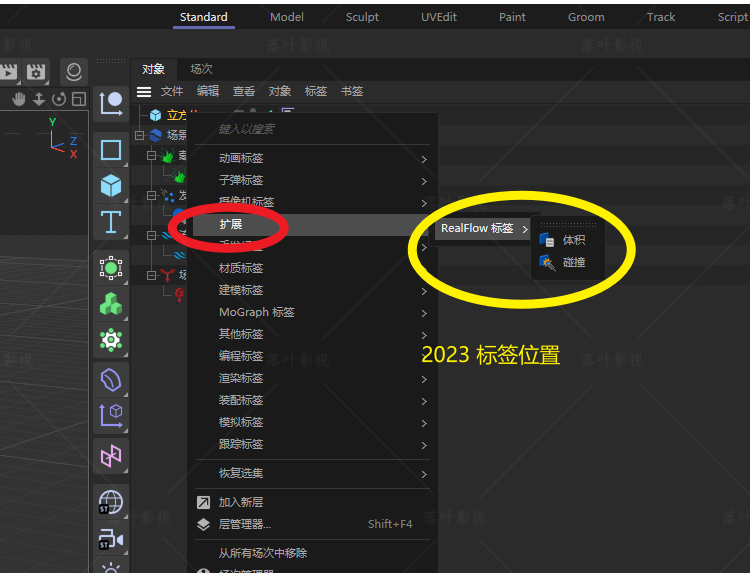Open the 对象 manager tab
Image resolution: width=750 pixels, height=573 pixels.
click(154, 69)
